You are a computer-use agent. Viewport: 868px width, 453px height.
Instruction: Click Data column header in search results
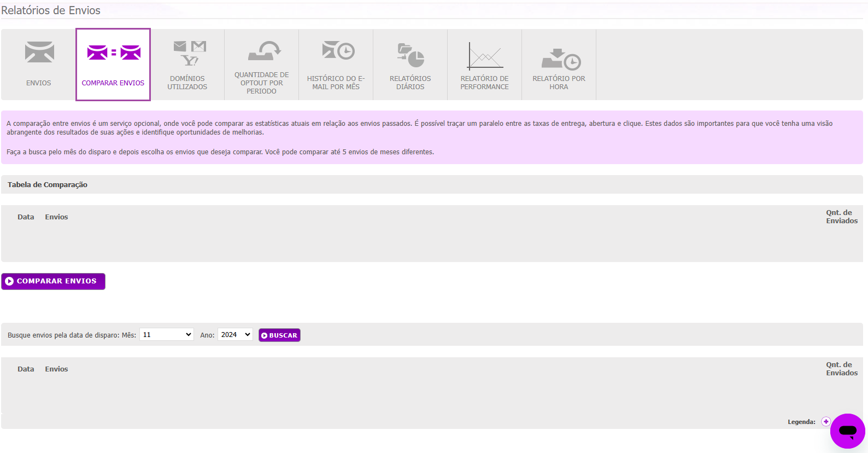tap(26, 369)
